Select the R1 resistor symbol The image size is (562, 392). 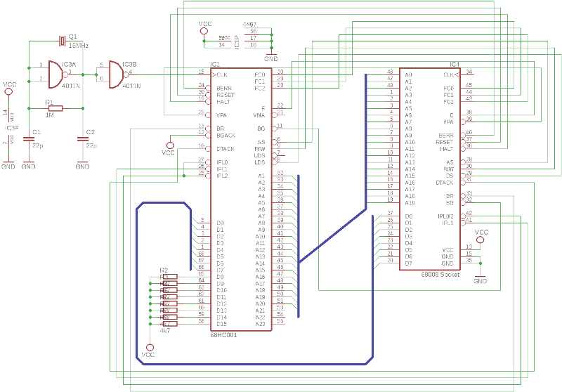55,108
